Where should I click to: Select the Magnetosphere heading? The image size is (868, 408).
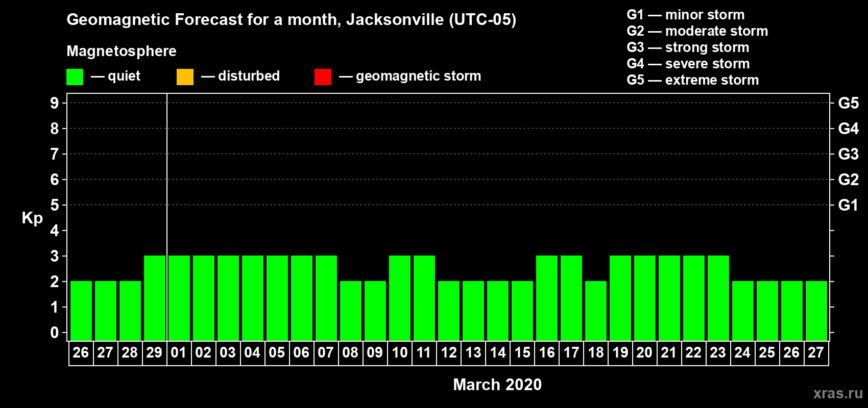(122, 51)
